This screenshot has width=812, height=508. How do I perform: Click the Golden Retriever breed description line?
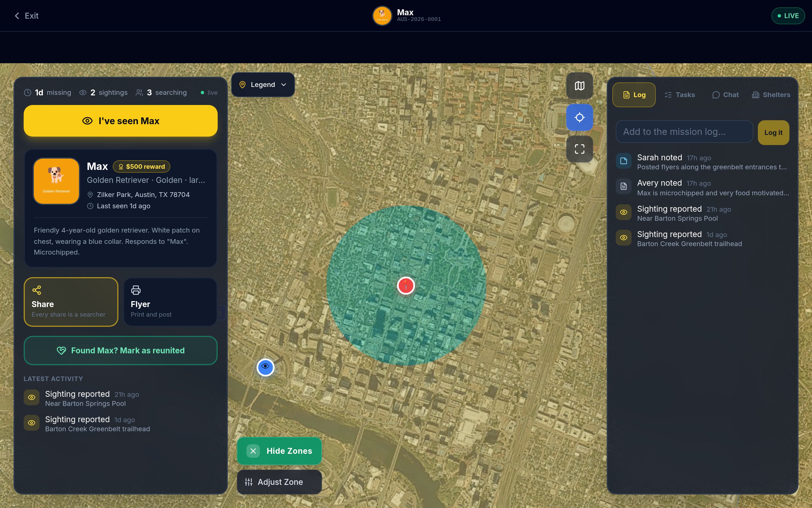point(146,180)
